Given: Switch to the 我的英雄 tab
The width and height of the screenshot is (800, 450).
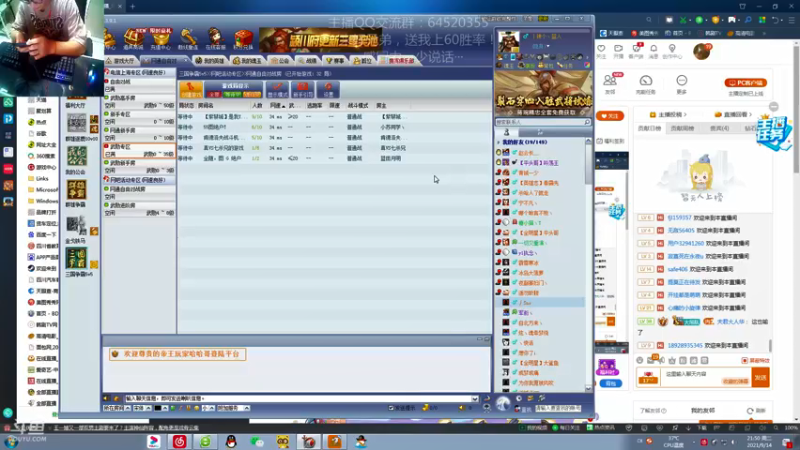Looking at the screenshot, I should [x=210, y=61].
